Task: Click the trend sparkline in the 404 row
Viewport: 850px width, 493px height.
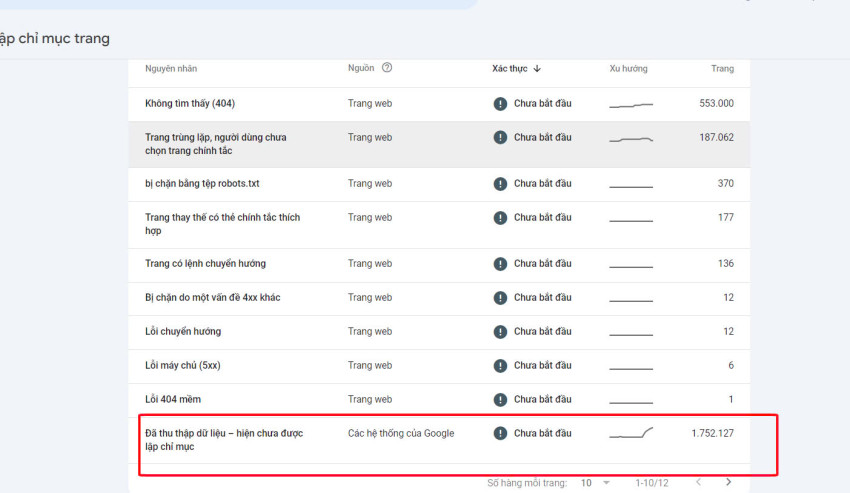Action: coord(631,104)
